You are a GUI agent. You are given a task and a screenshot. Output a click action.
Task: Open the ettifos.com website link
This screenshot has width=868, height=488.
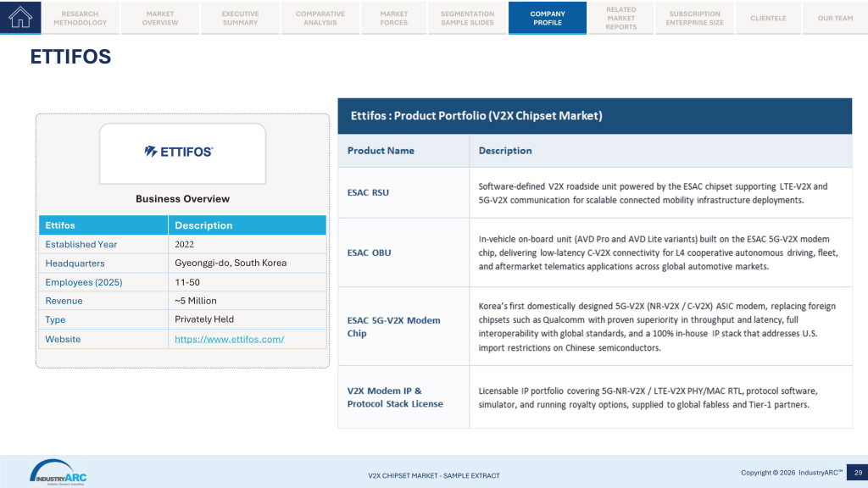pyautogui.click(x=229, y=339)
